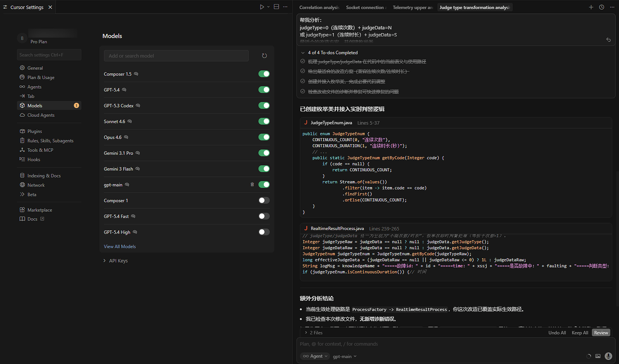This screenshot has height=364, width=619.
Task: Click the brain icon beside Sonnet 4.6
Action: click(x=130, y=121)
